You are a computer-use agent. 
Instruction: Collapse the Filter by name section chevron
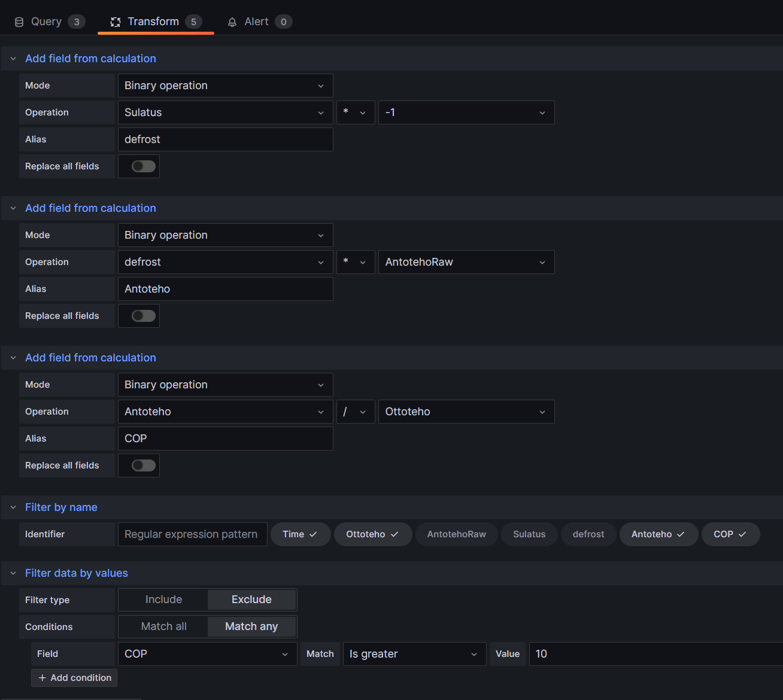(13, 507)
